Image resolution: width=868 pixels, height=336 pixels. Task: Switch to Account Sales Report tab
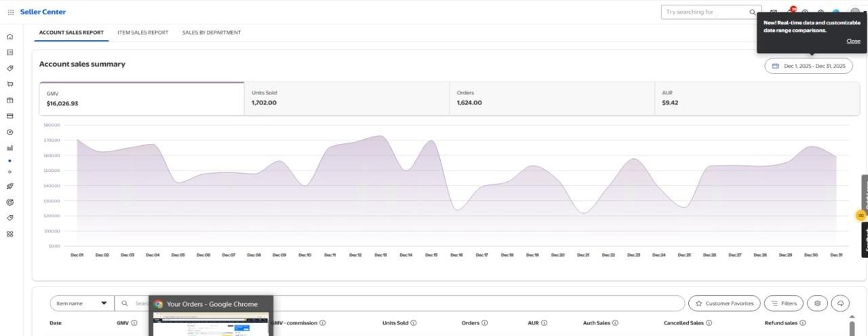coord(71,33)
